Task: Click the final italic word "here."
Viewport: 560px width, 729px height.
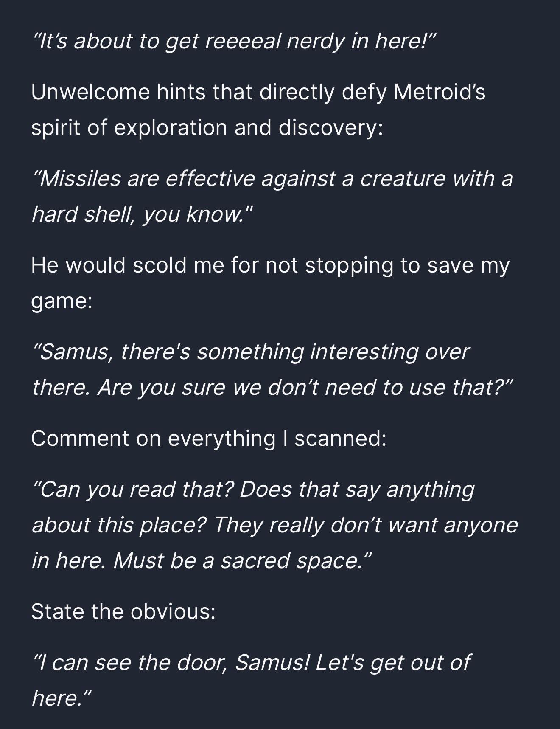Action: (62, 698)
